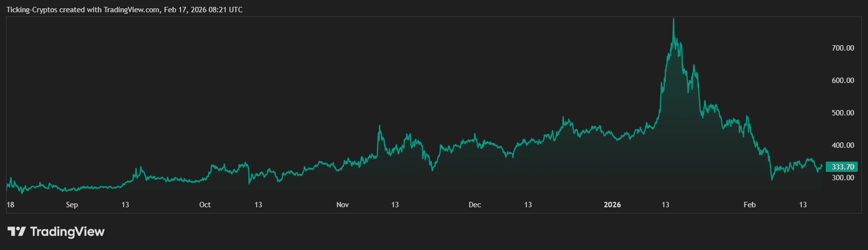Click the last 13 label after Feb
The width and height of the screenshot is (868, 250).
[x=803, y=205]
